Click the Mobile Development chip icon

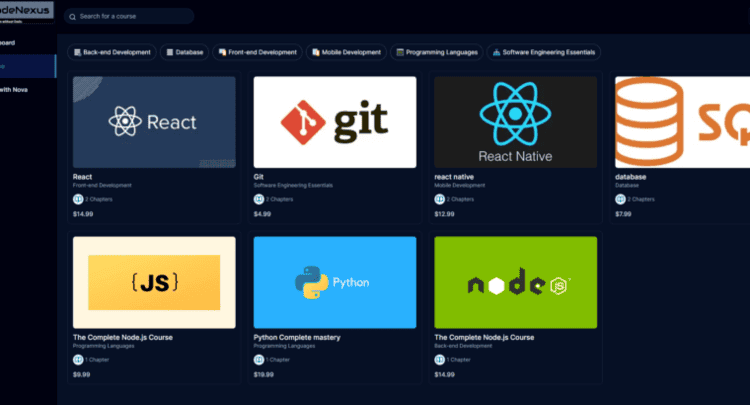tap(316, 52)
